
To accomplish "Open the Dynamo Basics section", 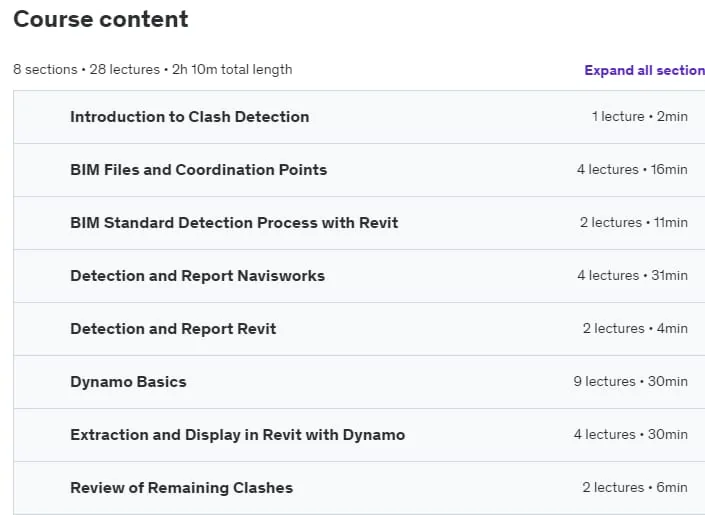I will pyautogui.click(x=359, y=382).
